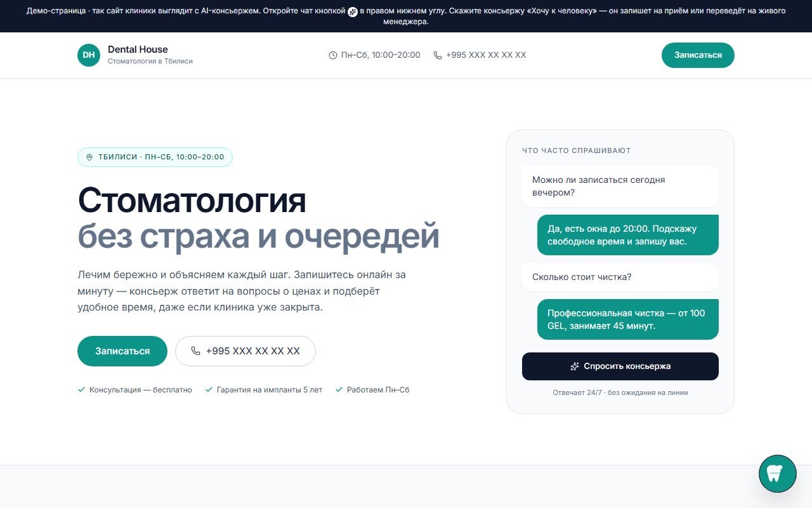Screen dimensions: 812x508
Task: Click the +995 phone button in hero
Action: tap(246, 351)
